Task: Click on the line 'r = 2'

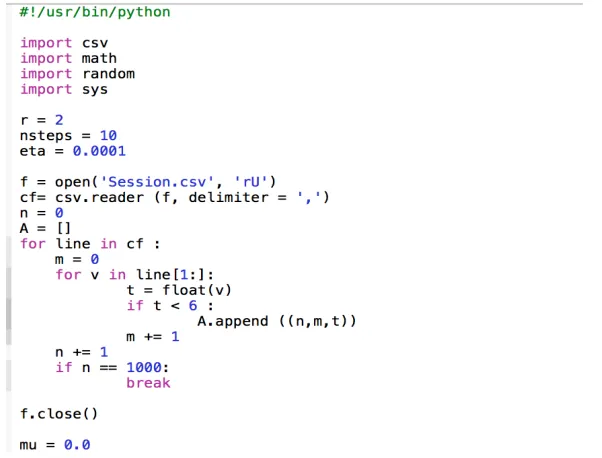Action: pos(41,120)
